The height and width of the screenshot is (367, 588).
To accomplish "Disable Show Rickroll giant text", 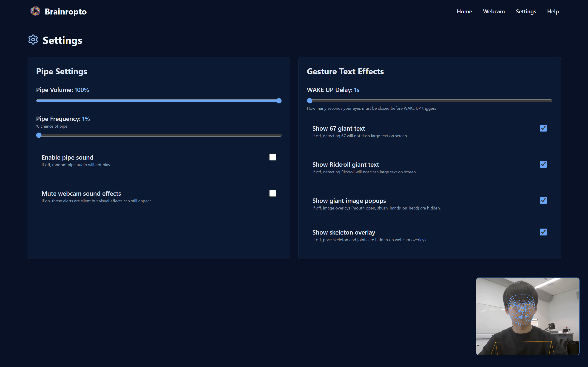I will (x=543, y=164).
